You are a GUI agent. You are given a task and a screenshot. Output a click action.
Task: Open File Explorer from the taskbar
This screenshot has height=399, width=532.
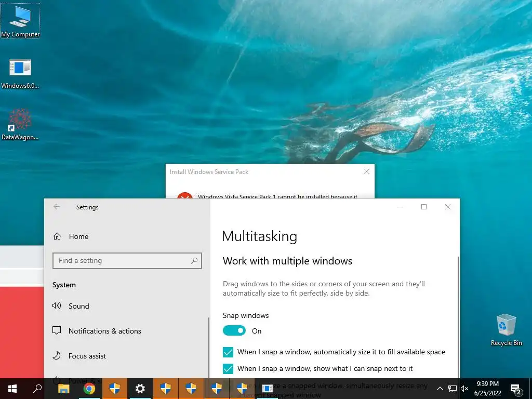coord(63,389)
